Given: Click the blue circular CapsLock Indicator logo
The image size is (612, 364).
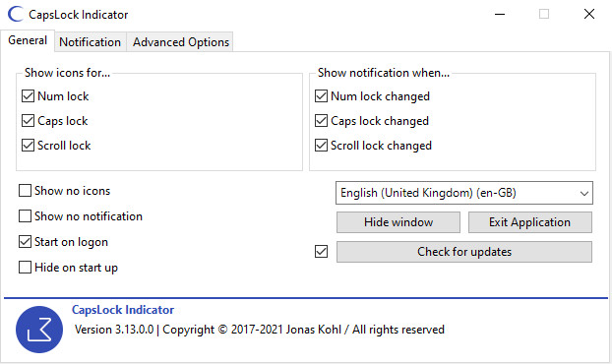Looking at the screenshot, I should [x=39, y=330].
